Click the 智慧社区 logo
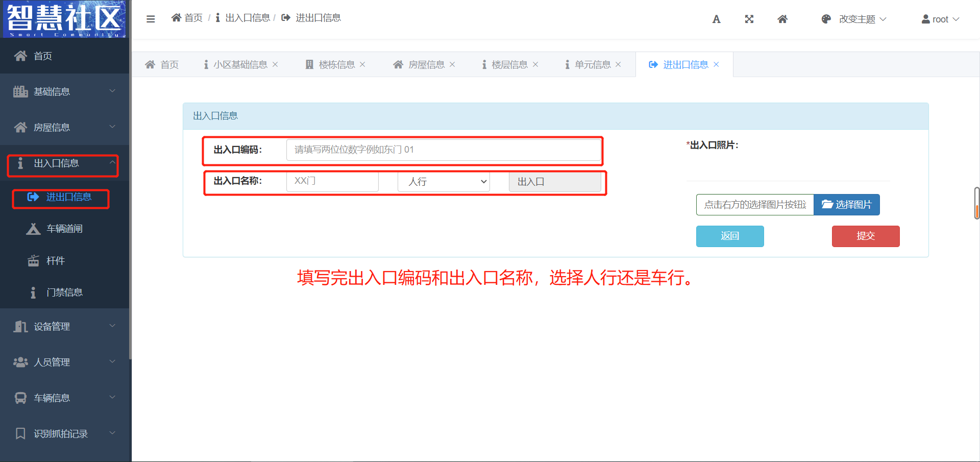 64,19
